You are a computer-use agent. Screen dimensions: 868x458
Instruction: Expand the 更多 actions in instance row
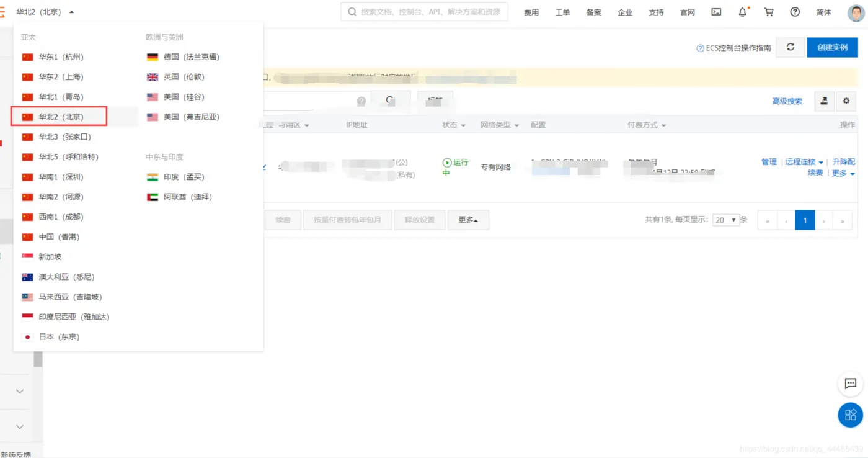click(x=843, y=173)
